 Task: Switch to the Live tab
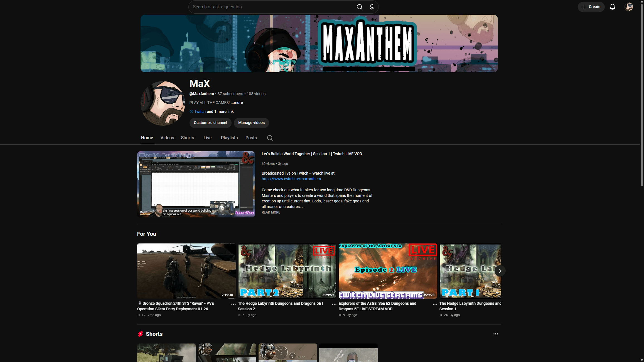(x=207, y=138)
